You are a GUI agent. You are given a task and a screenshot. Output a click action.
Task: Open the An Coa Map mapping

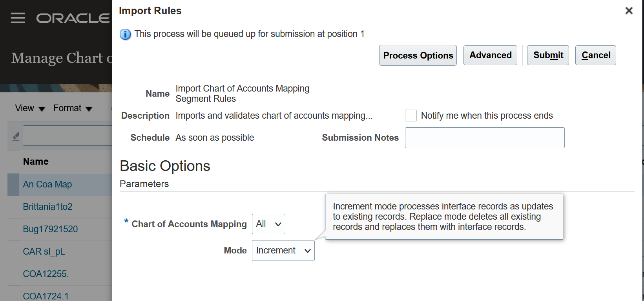[x=47, y=184]
